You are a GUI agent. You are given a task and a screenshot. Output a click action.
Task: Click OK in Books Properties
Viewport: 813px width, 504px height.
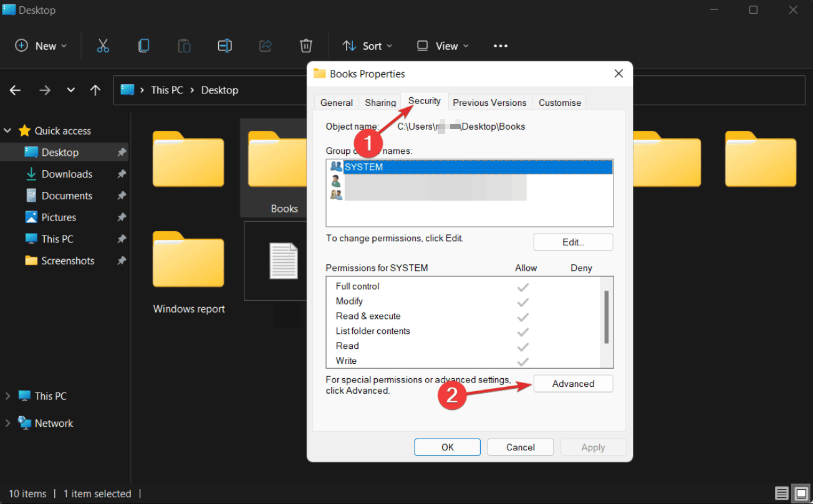click(448, 447)
